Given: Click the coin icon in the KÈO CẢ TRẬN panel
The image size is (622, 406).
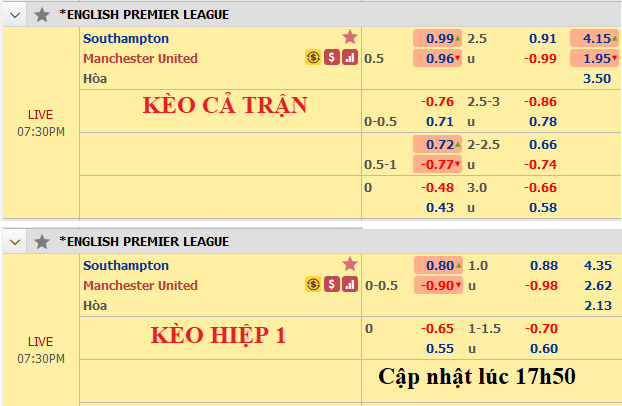Looking at the screenshot, I should pos(313,58).
